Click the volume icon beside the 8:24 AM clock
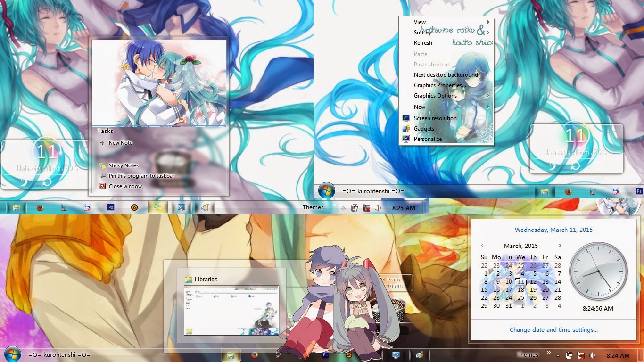 (x=592, y=355)
